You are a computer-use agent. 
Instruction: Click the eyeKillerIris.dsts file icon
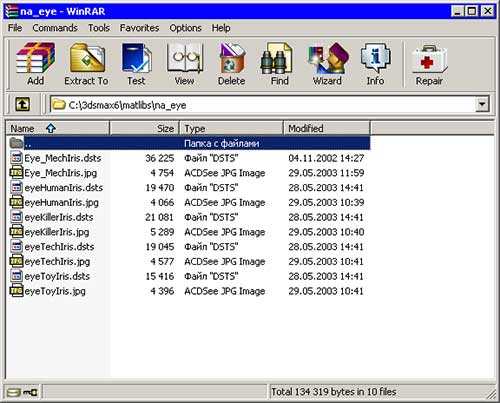[x=16, y=217]
